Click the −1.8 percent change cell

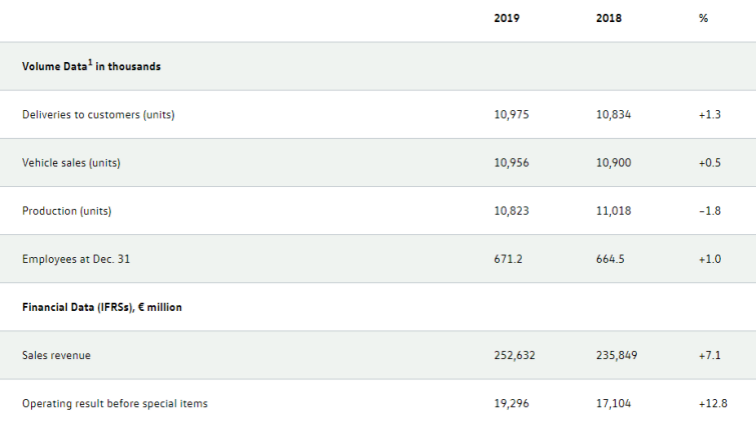click(710, 210)
